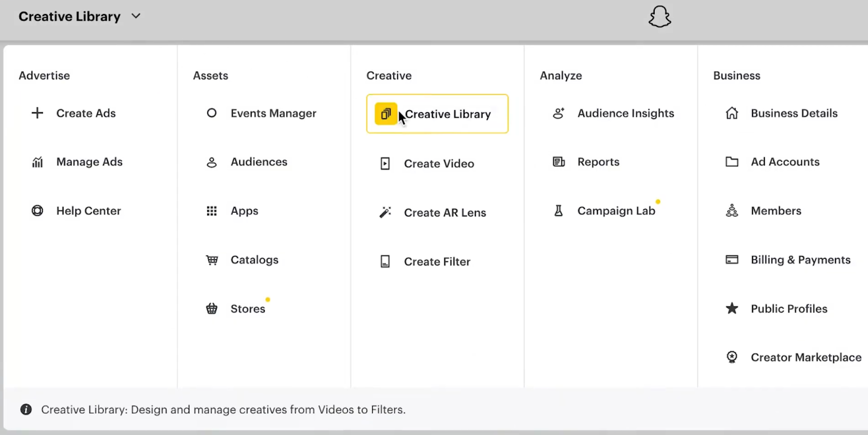
Task: Collapse the Creative Library dropdown chevron
Action: point(136,16)
